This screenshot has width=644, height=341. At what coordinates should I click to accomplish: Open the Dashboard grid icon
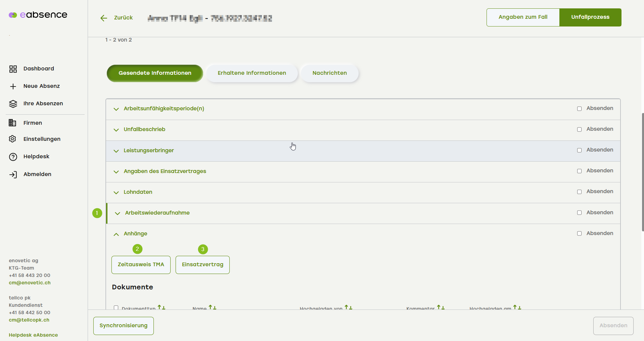[x=13, y=69]
